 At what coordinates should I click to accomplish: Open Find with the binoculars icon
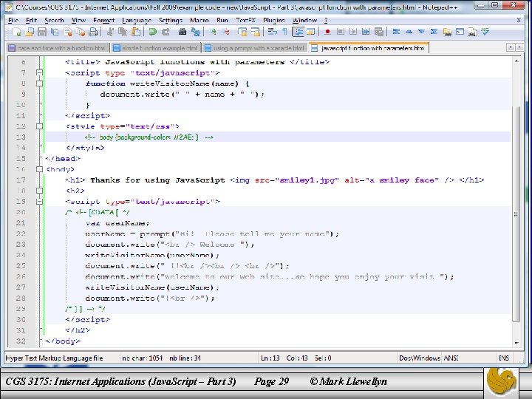(183, 32)
